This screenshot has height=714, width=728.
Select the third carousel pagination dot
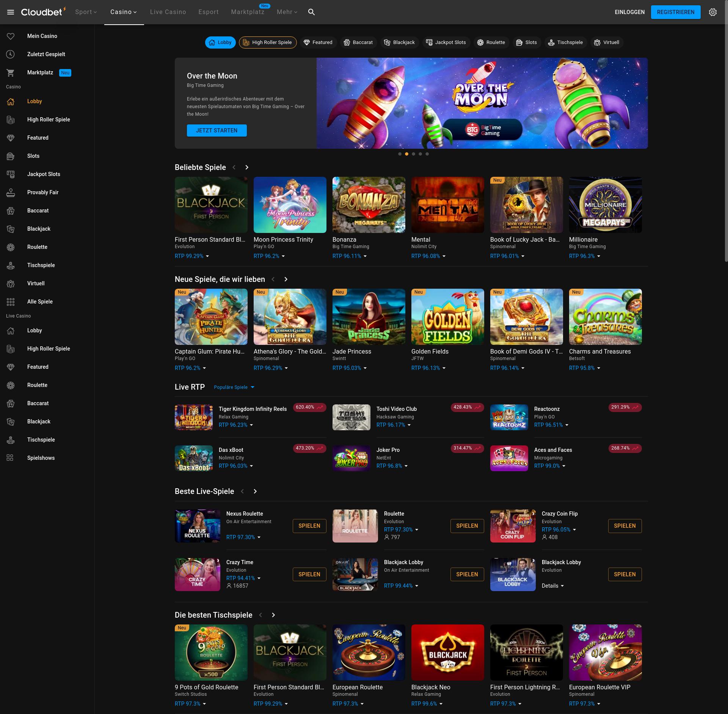413,154
